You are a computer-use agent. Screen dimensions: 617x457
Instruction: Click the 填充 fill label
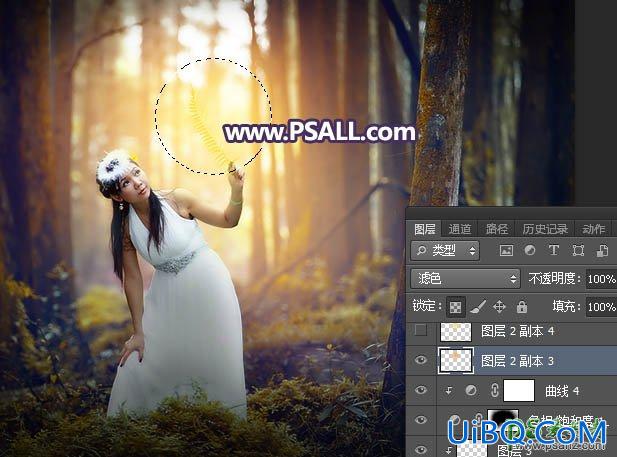point(566,307)
